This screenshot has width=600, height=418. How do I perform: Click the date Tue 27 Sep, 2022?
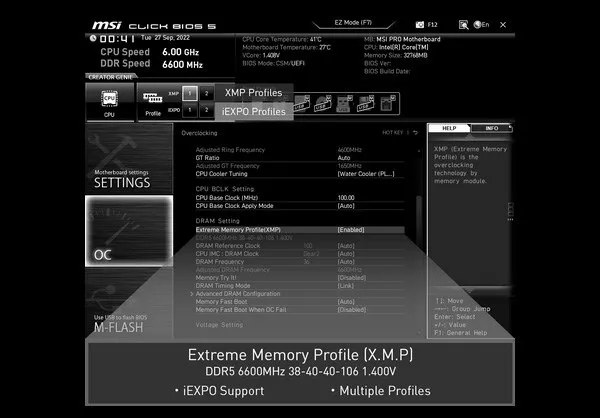point(165,38)
